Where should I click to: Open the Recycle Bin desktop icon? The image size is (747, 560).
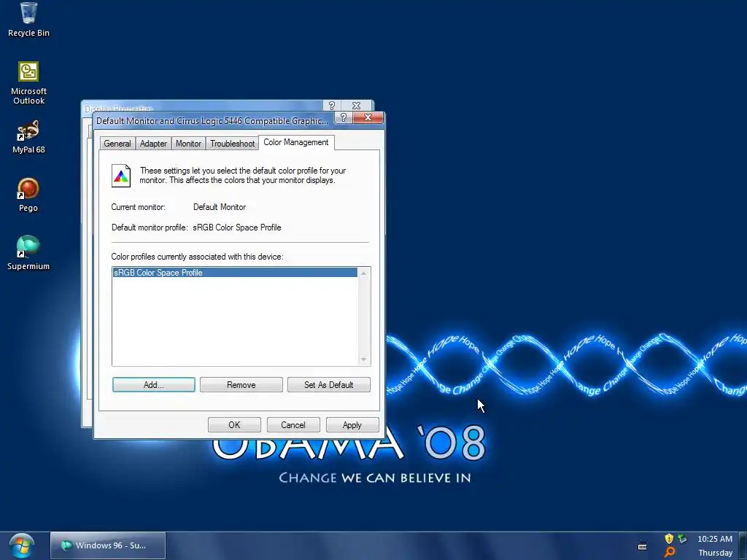click(28, 20)
